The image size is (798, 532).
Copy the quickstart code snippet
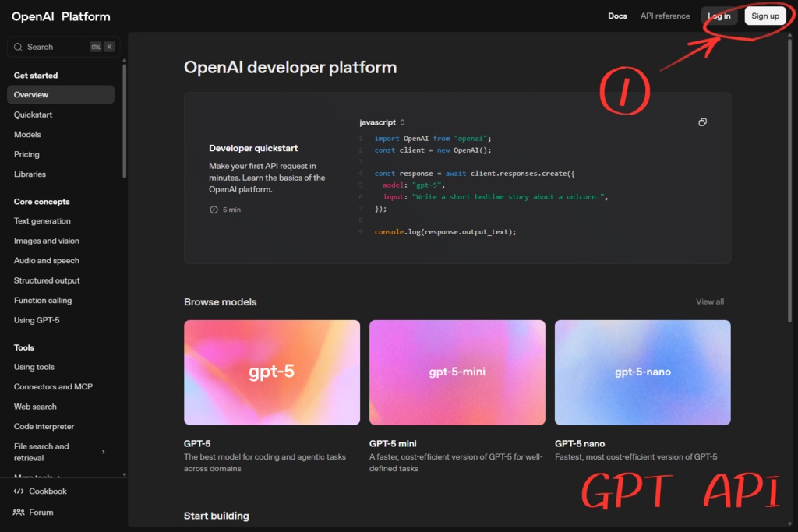tap(702, 122)
